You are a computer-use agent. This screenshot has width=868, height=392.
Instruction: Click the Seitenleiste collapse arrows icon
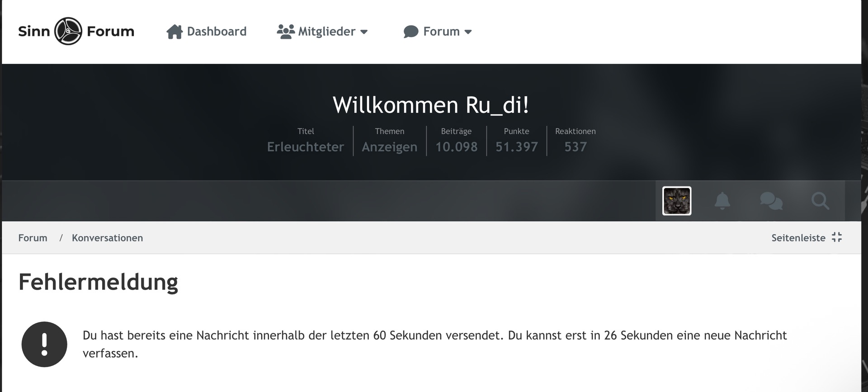837,237
